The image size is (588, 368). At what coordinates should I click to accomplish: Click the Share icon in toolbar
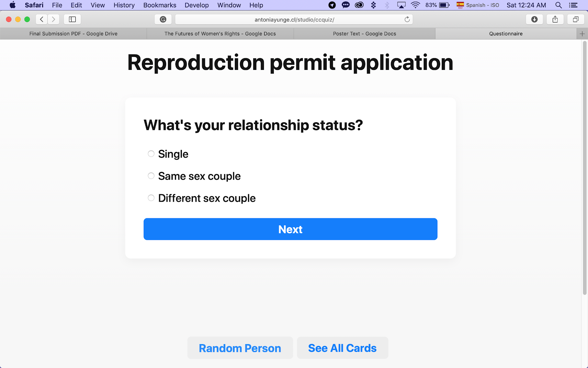coord(555,20)
